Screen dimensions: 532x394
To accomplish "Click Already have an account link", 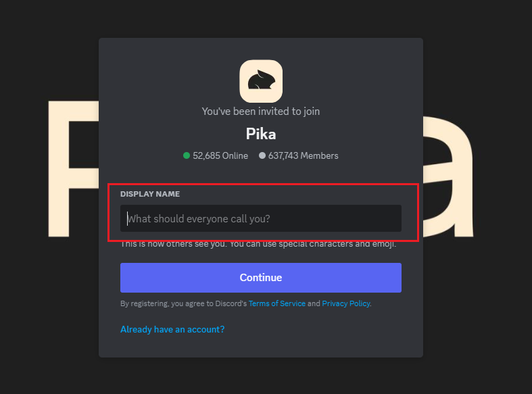I will 172,329.
